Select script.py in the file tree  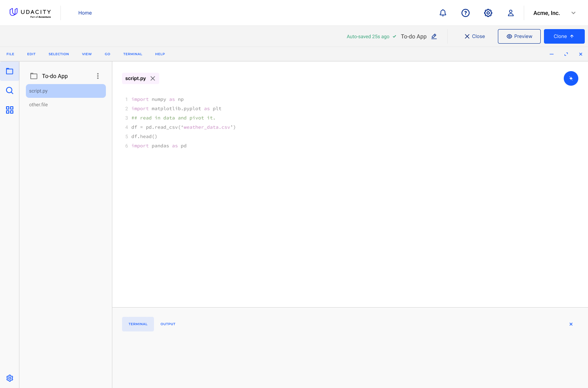66,91
